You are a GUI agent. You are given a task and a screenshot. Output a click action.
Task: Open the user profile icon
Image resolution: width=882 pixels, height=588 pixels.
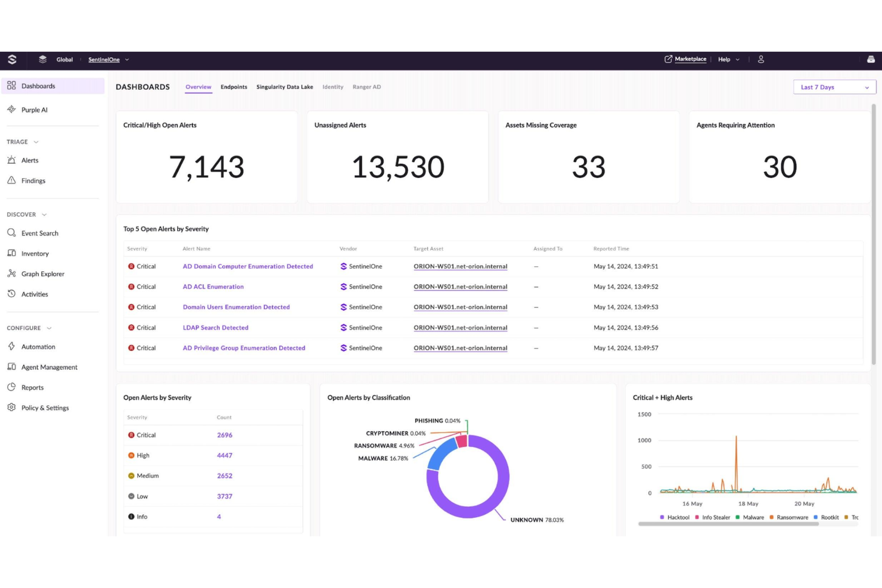pyautogui.click(x=760, y=59)
